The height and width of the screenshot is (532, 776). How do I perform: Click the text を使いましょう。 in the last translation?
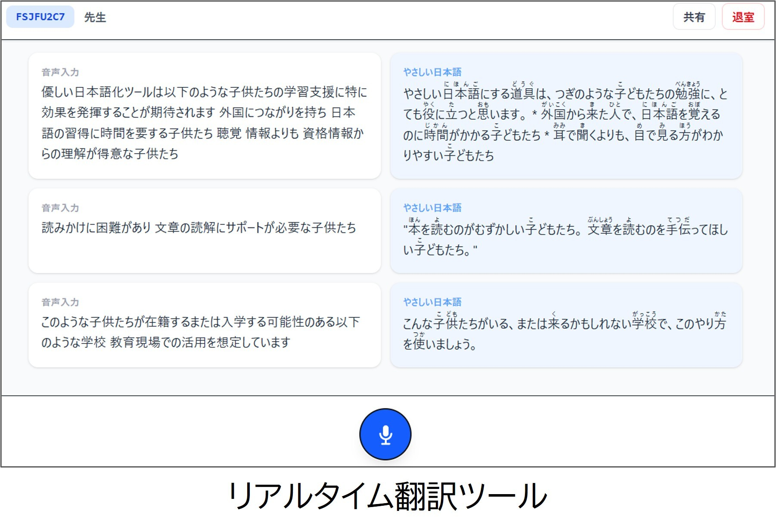[440, 344]
